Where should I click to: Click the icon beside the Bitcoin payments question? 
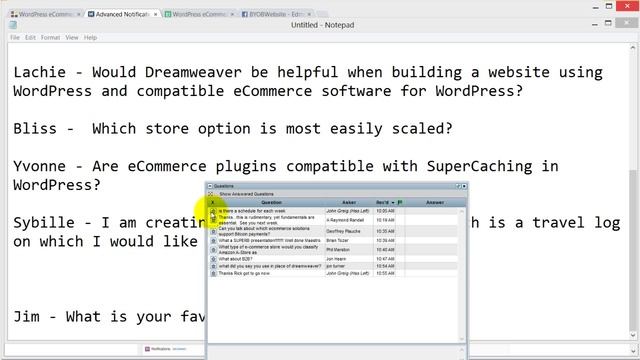pyautogui.click(x=213, y=231)
